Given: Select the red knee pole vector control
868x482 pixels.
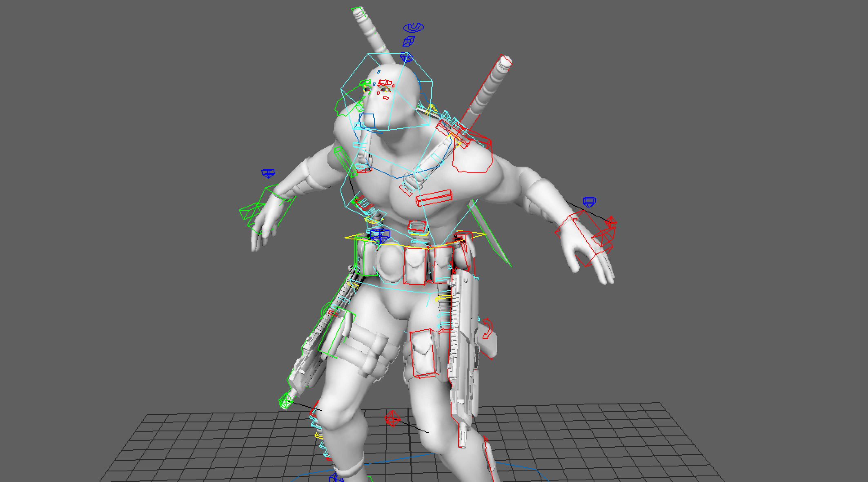Looking at the screenshot, I should coord(392,419).
